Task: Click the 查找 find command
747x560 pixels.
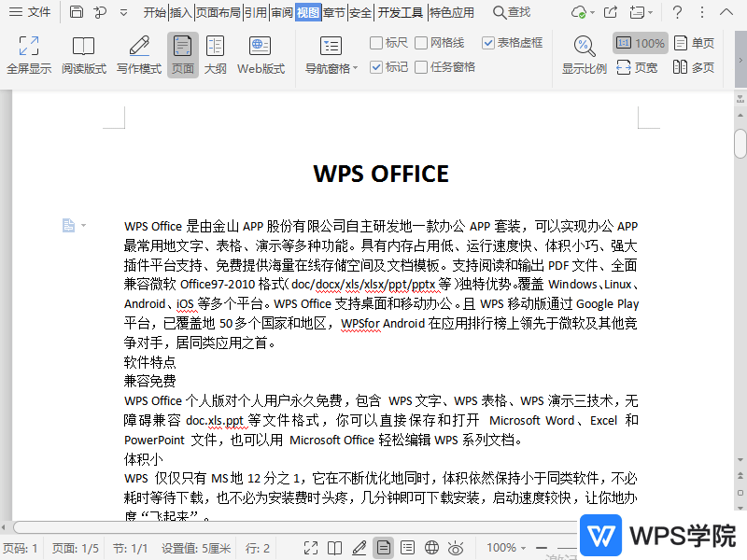Action: 514,12
